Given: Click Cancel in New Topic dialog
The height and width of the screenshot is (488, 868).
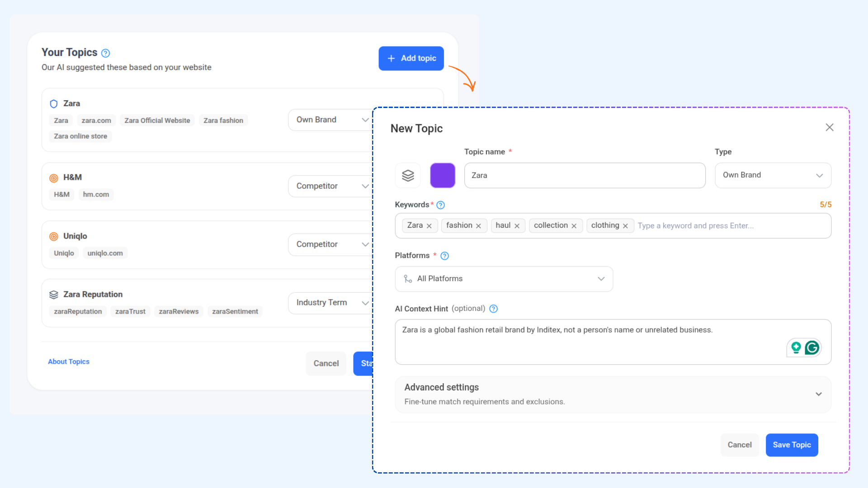Looking at the screenshot, I should [740, 445].
